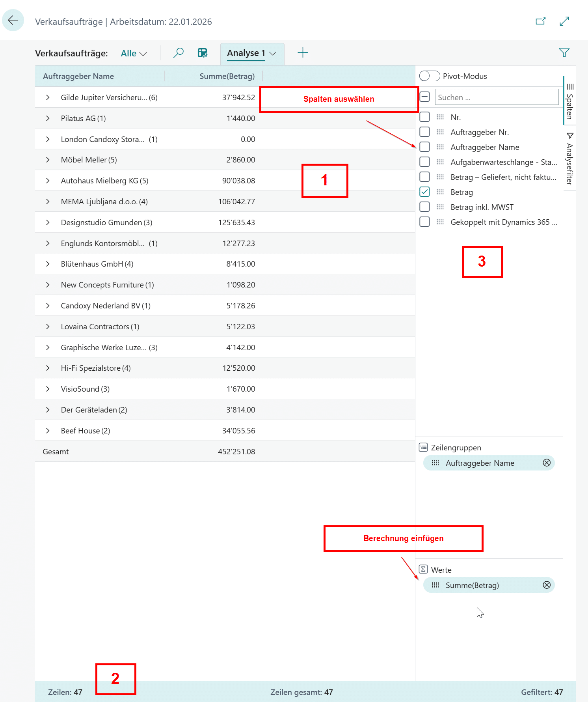This screenshot has height=702, width=588.
Task: Expand the Autohaus Mielberg KG group
Action: tap(48, 181)
